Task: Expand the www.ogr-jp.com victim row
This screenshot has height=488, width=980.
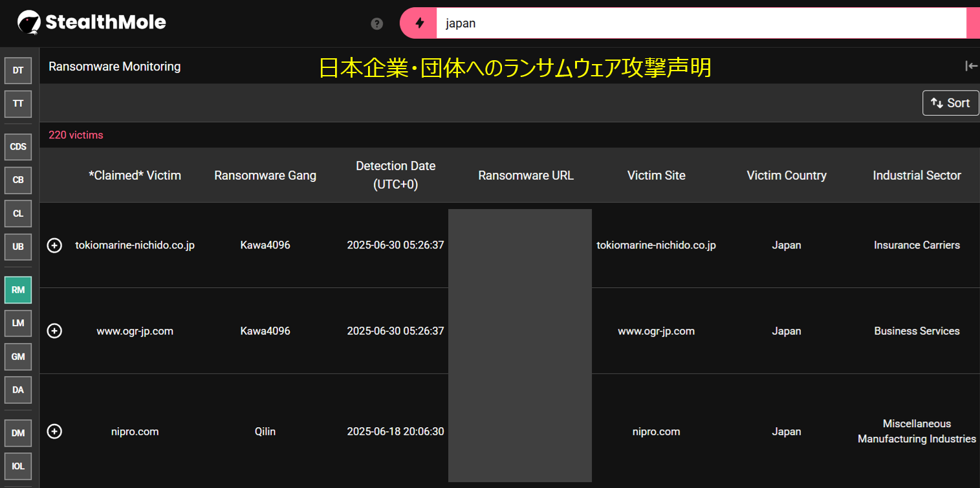Action: point(55,331)
